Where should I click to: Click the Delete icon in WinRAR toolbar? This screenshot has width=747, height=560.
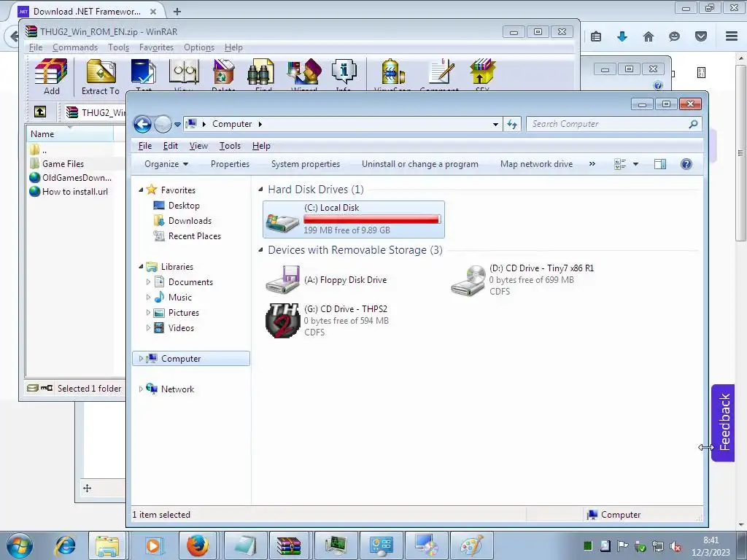(223, 74)
